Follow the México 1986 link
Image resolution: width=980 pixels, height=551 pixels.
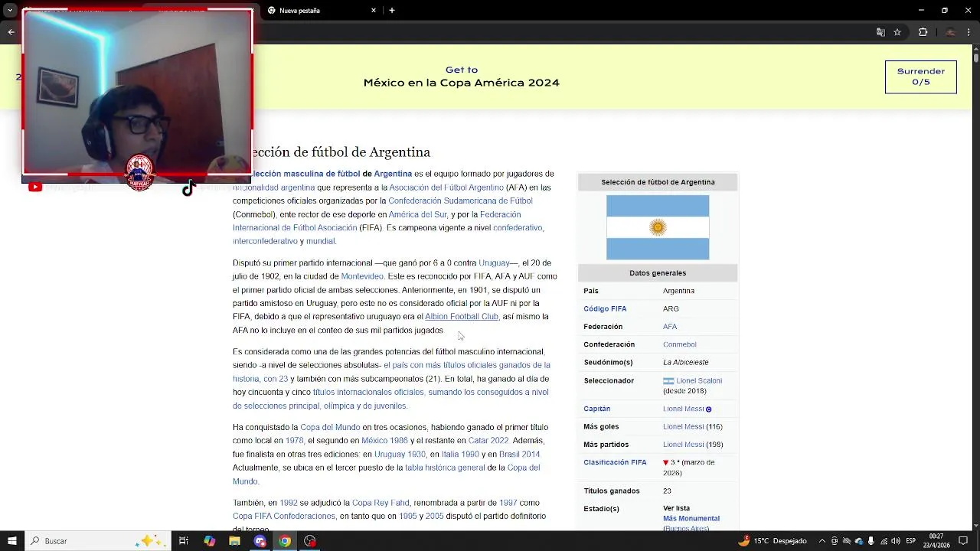pos(384,442)
